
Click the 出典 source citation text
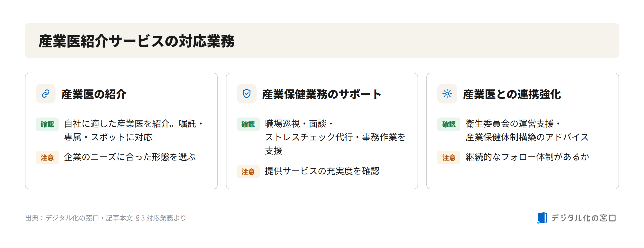click(106, 218)
